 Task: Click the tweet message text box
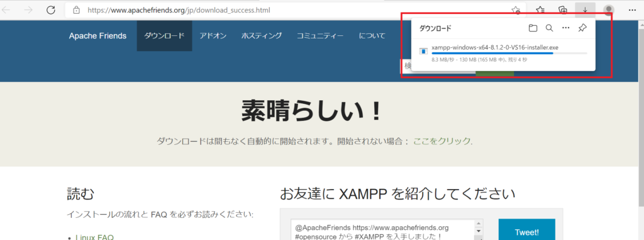pyautogui.click(x=382, y=230)
